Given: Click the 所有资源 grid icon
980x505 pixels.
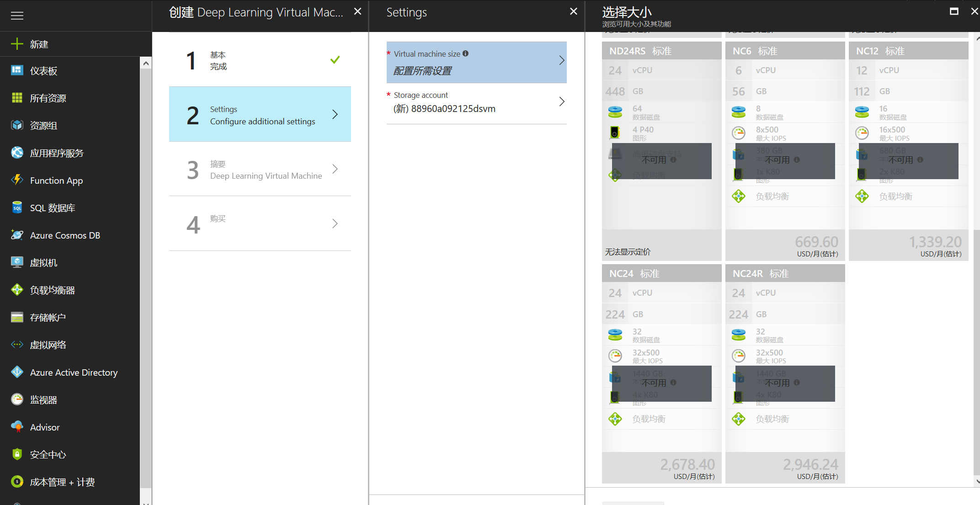Looking at the screenshot, I should (x=17, y=97).
